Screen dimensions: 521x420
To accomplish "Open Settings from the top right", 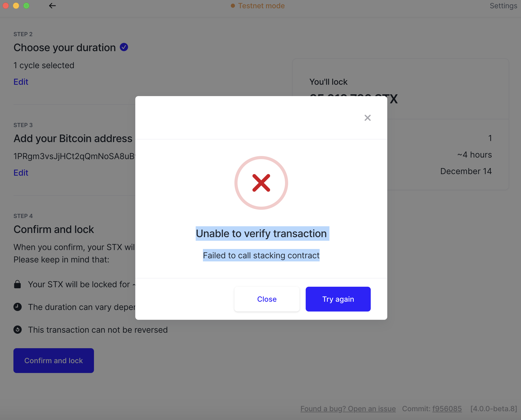I will [503, 6].
